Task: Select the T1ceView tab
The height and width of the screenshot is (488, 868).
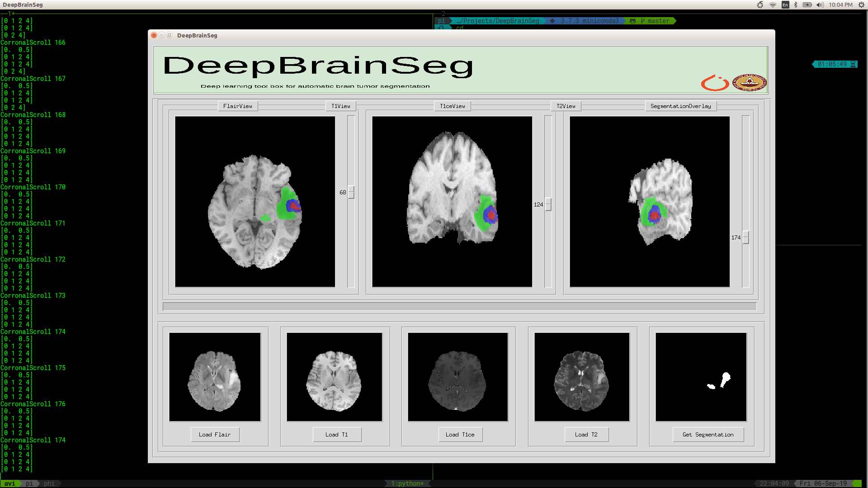Action: [452, 106]
